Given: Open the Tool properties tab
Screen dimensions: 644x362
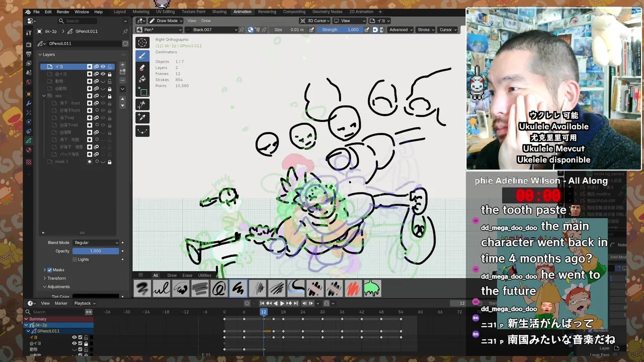Looking at the screenshot, I should tap(29, 32).
